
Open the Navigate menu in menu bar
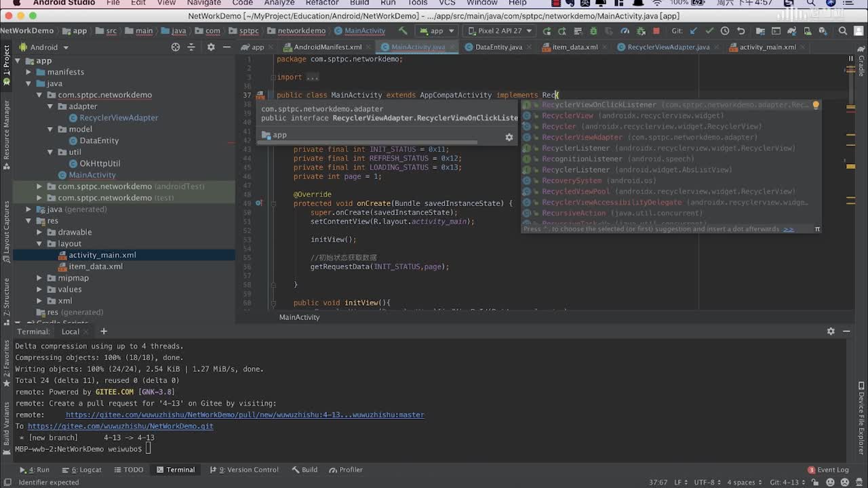click(x=204, y=3)
